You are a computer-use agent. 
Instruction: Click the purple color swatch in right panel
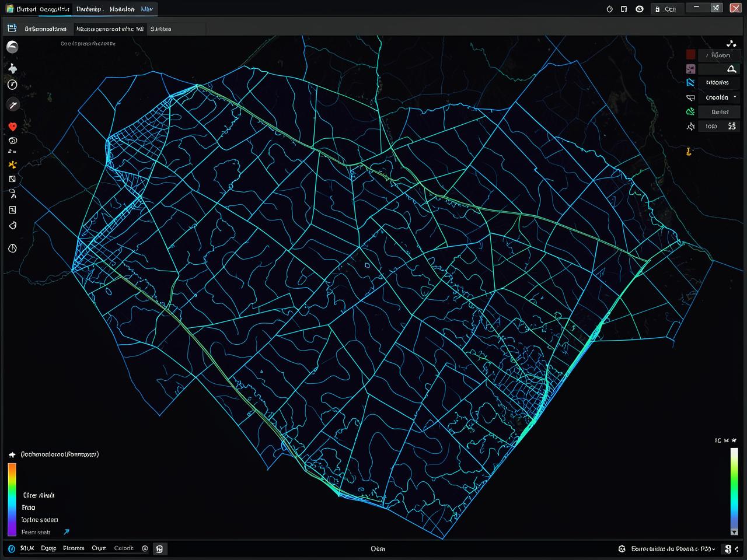690,69
